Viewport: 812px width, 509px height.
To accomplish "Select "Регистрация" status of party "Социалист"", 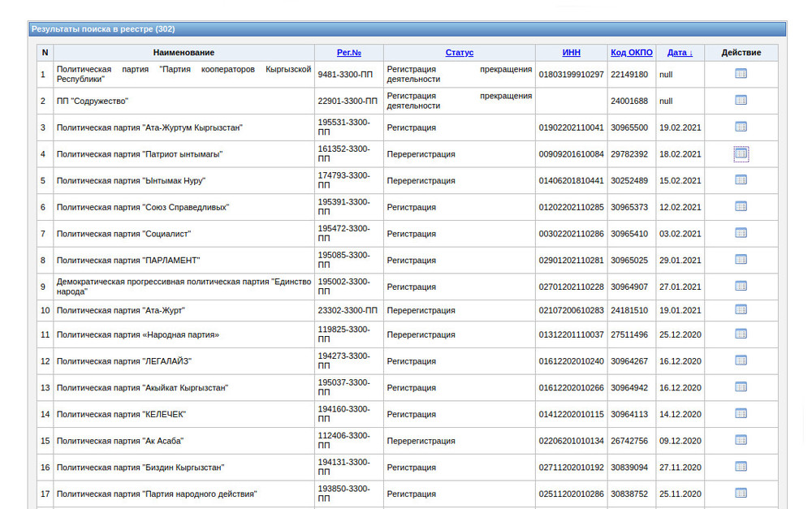I will (411, 234).
